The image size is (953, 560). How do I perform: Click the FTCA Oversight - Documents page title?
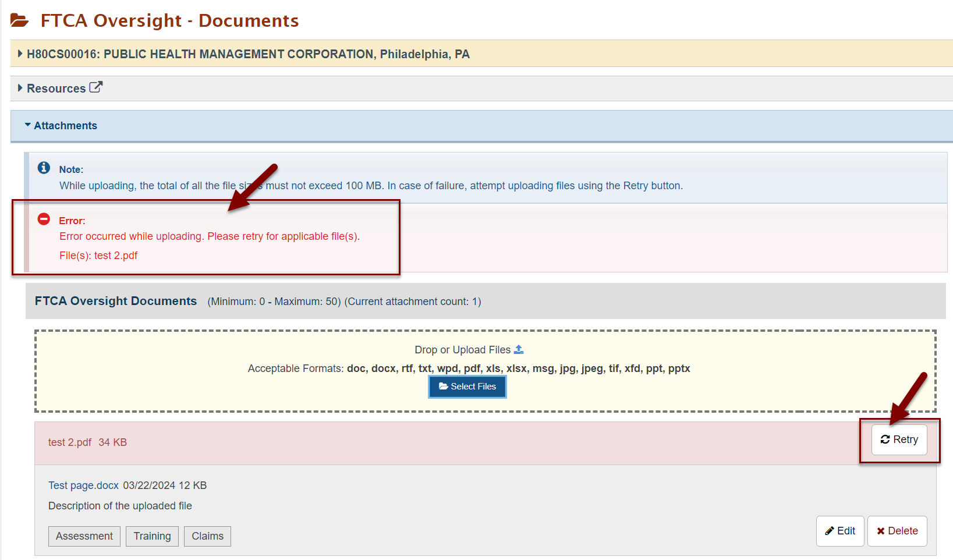tap(169, 20)
